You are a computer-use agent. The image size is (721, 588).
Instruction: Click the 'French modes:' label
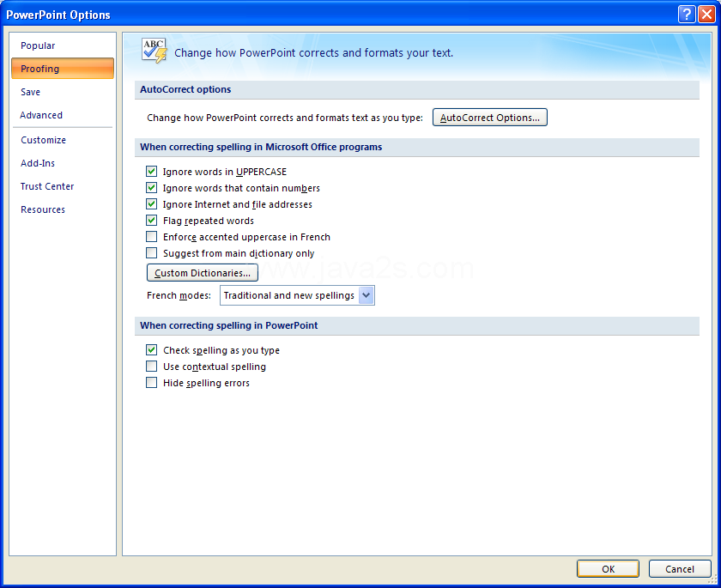(179, 295)
